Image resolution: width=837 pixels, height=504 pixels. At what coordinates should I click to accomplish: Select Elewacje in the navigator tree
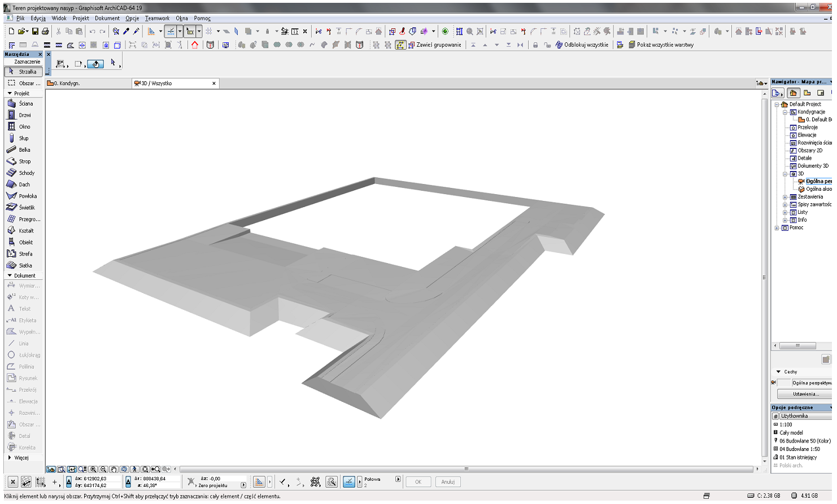[807, 135]
